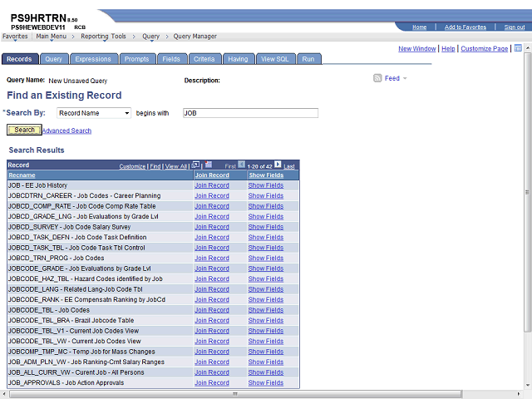Open the Feed RSS icon
Viewport: 532px width, 399px height.
click(377, 78)
